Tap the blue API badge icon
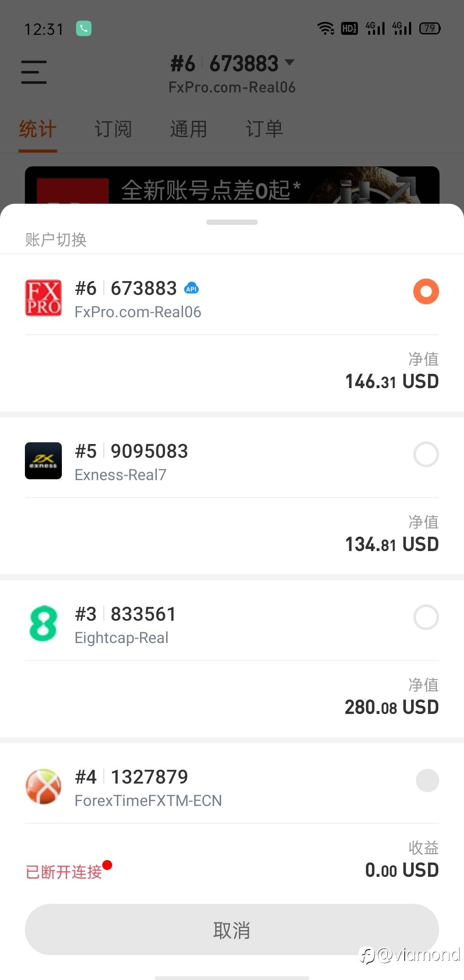The width and height of the screenshot is (464, 980). pyautogui.click(x=191, y=289)
